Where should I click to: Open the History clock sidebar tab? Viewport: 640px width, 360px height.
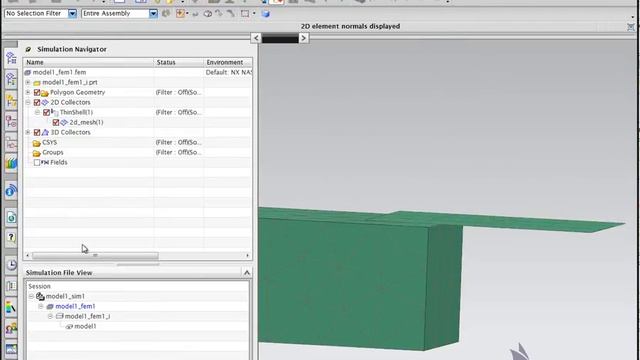(x=11, y=264)
